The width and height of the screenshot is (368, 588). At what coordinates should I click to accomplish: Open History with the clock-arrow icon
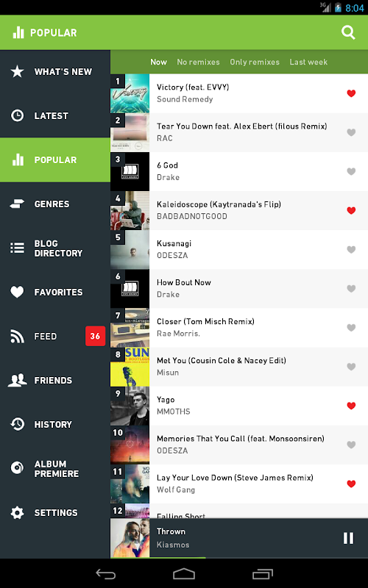[x=17, y=424]
